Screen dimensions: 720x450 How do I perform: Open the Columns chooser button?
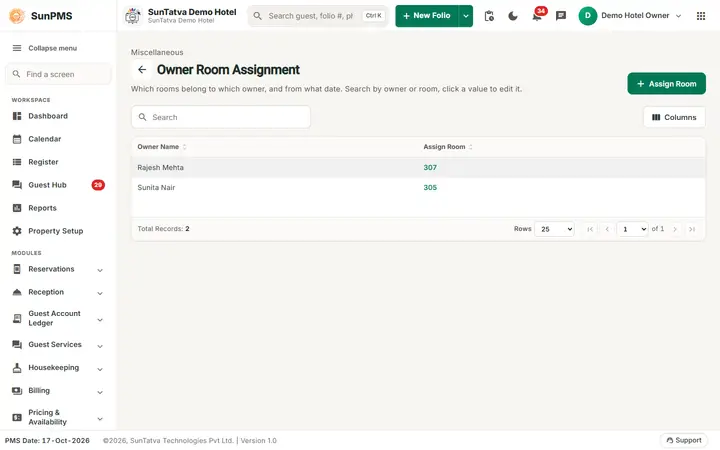[674, 118]
